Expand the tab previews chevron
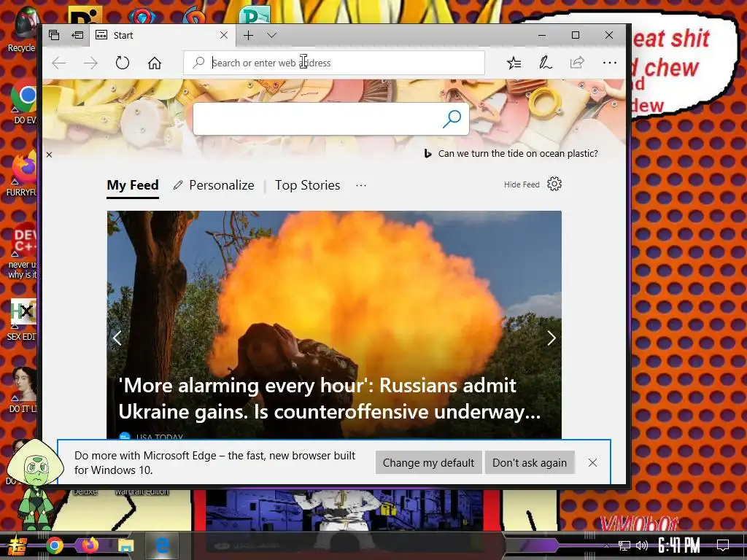Screen dimensions: 747x560 pos(272,35)
